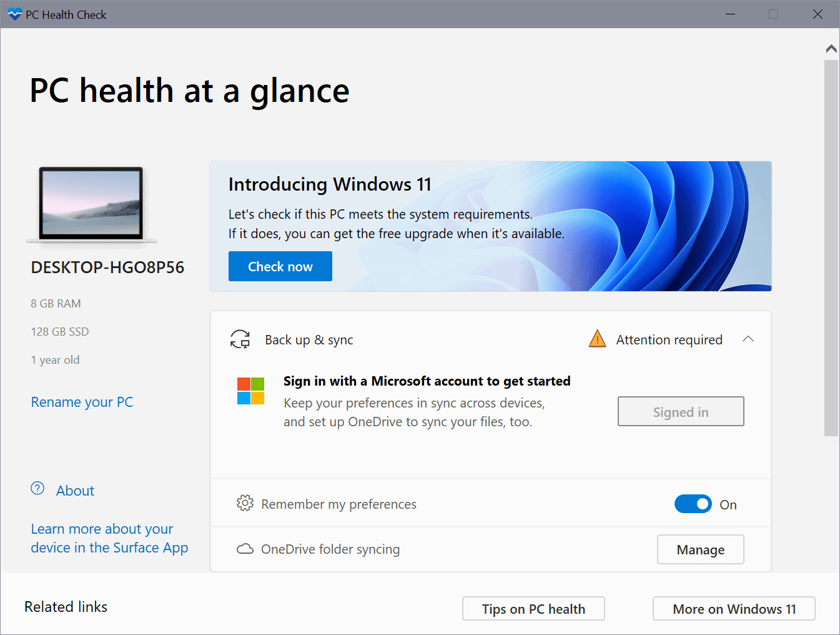Open About via the question mark icon
840x635 pixels.
point(37,489)
